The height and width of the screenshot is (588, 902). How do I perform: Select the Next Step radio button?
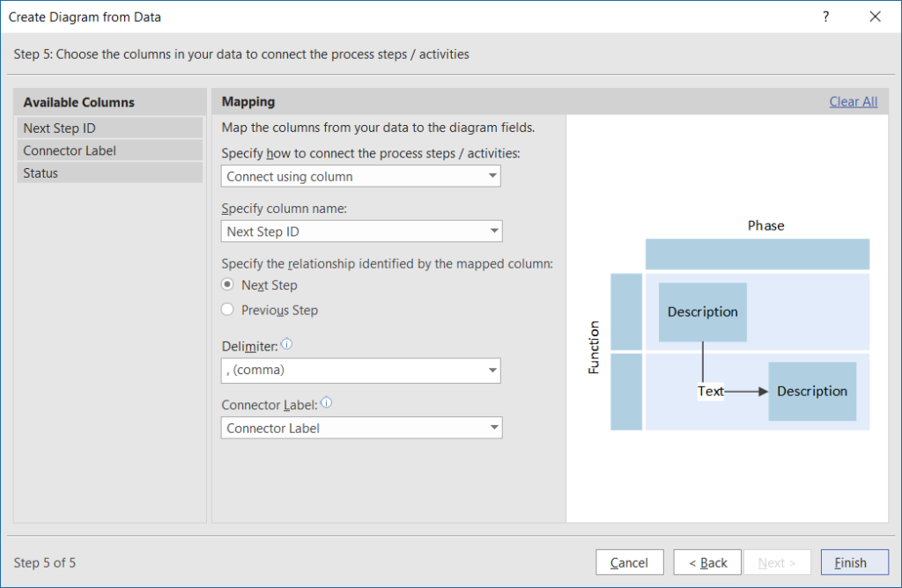227,285
